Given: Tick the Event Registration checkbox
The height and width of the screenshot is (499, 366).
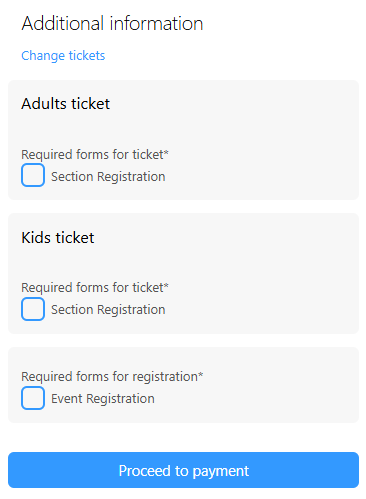Looking at the screenshot, I should [33, 398].
